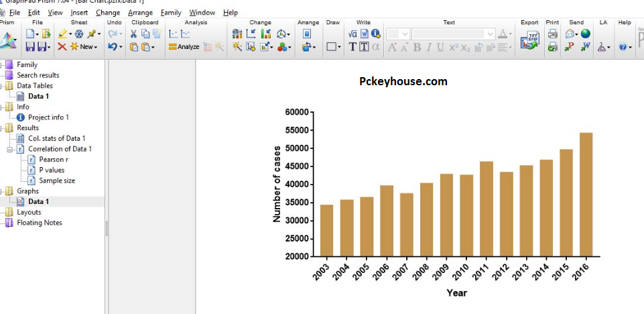Insert Word object icon in Write group
The height and width of the screenshot is (314, 644).
[x=365, y=34]
